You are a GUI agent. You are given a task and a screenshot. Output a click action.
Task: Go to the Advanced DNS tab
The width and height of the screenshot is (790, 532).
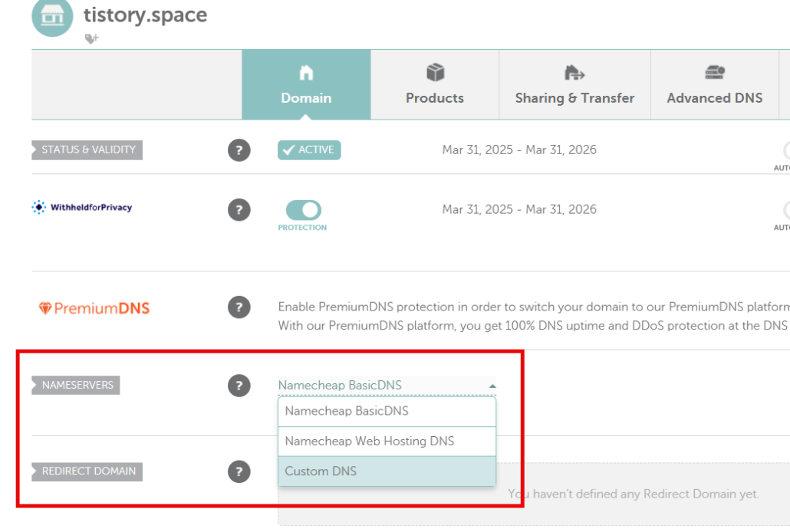pyautogui.click(x=714, y=84)
